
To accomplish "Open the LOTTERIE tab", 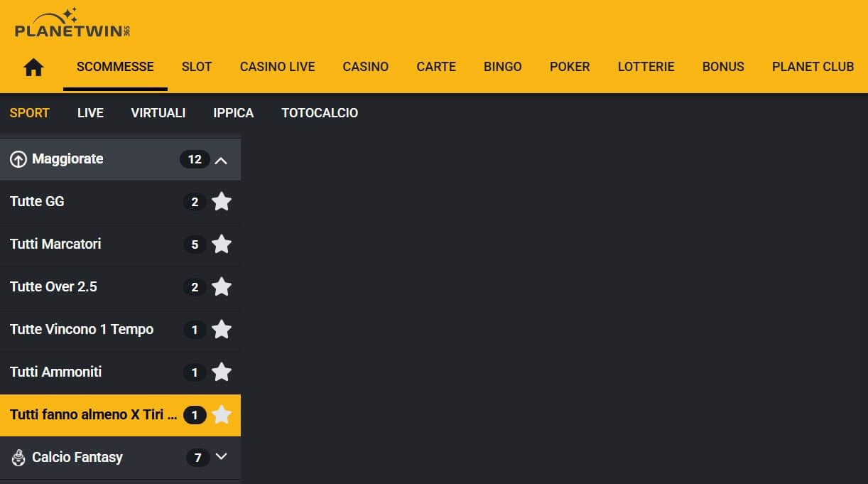I will pos(646,67).
